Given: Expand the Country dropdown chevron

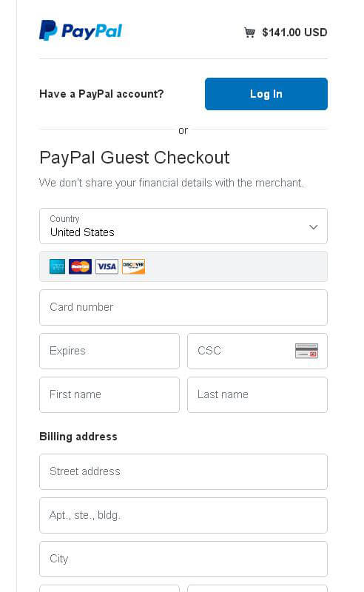Looking at the screenshot, I should [x=313, y=227].
